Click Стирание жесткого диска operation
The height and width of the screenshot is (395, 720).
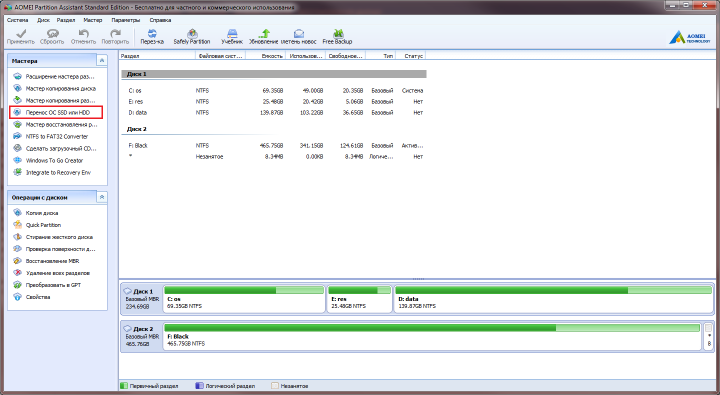(53, 237)
